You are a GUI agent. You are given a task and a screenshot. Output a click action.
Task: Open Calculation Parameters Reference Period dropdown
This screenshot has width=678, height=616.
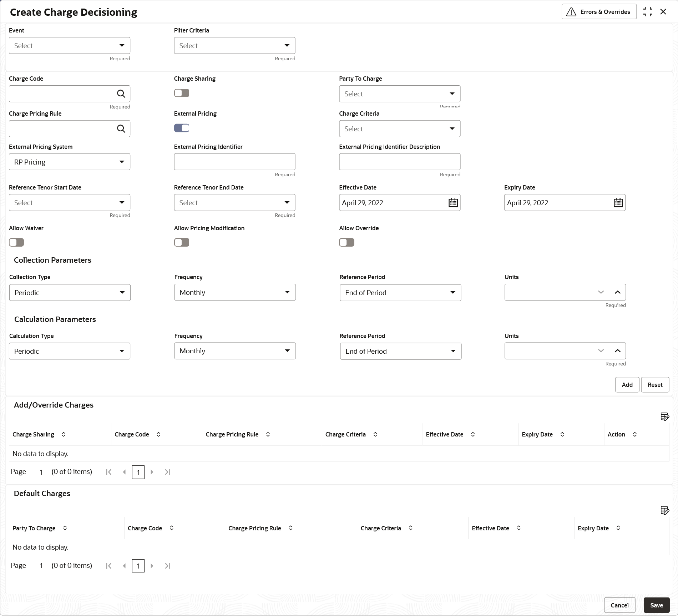coord(401,351)
